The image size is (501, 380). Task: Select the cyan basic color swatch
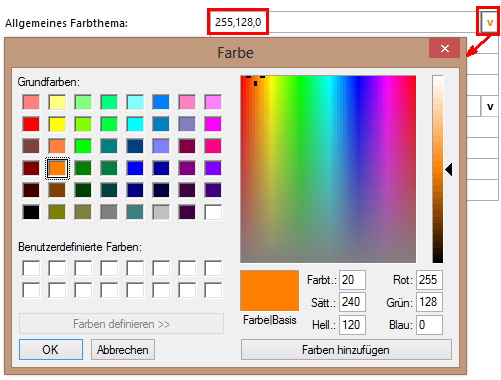[x=135, y=124]
